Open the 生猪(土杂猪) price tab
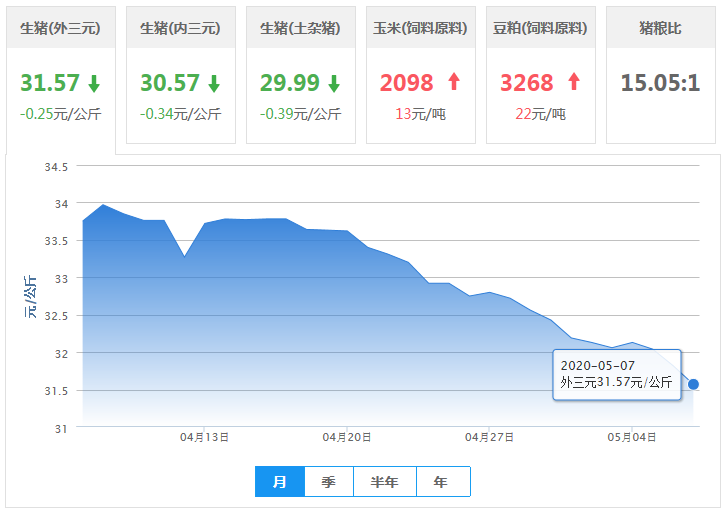Image resolution: width=725 pixels, height=513 pixels. pyautogui.click(x=301, y=28)
